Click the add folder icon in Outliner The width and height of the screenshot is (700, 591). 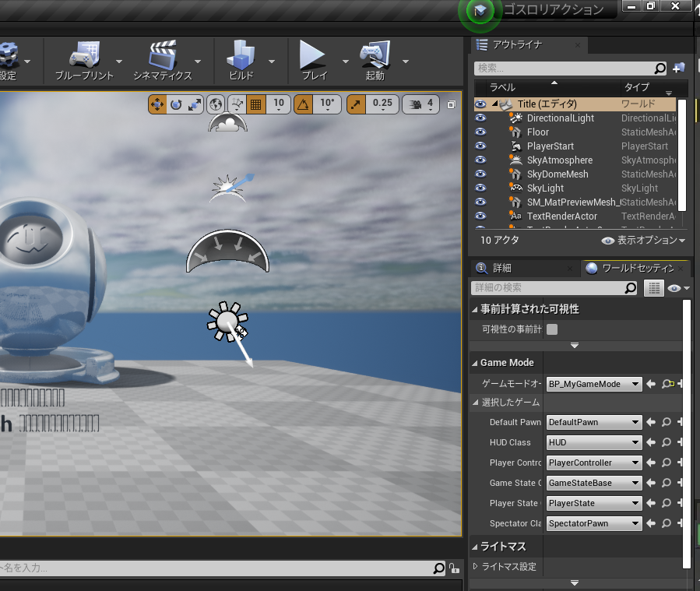pos(679,68)
